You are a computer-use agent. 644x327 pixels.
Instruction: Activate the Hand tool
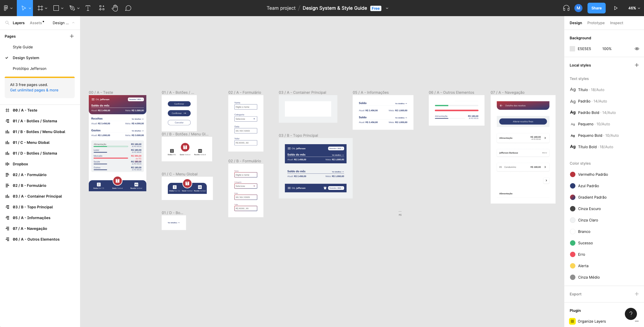(115, 8)
